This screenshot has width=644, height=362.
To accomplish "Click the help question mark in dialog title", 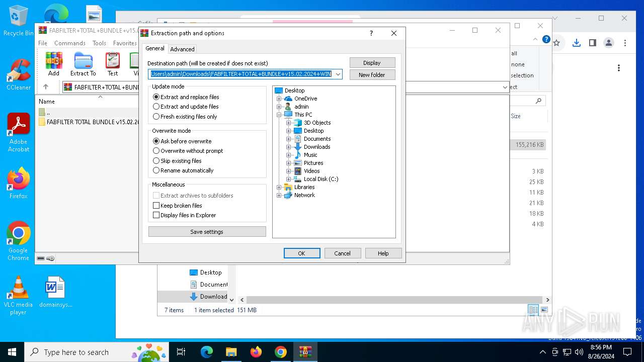I will point(371,33).
